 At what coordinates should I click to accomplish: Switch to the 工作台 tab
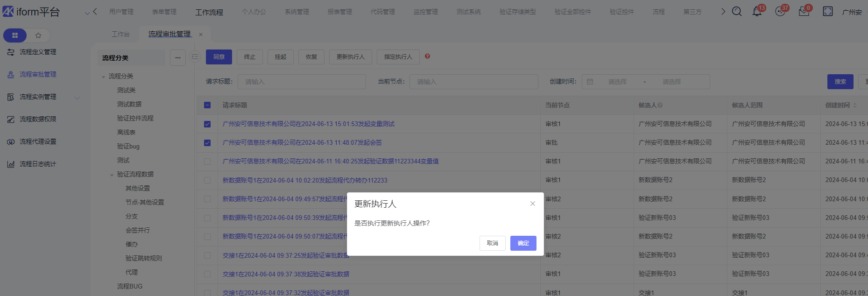(x=120, y=34)
